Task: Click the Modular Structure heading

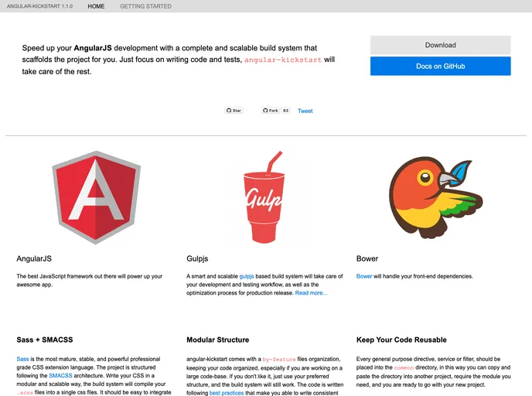Action: [x=218, y=340]
